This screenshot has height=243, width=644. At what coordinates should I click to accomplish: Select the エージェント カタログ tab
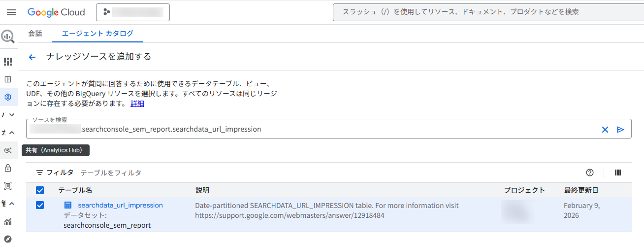97,34
